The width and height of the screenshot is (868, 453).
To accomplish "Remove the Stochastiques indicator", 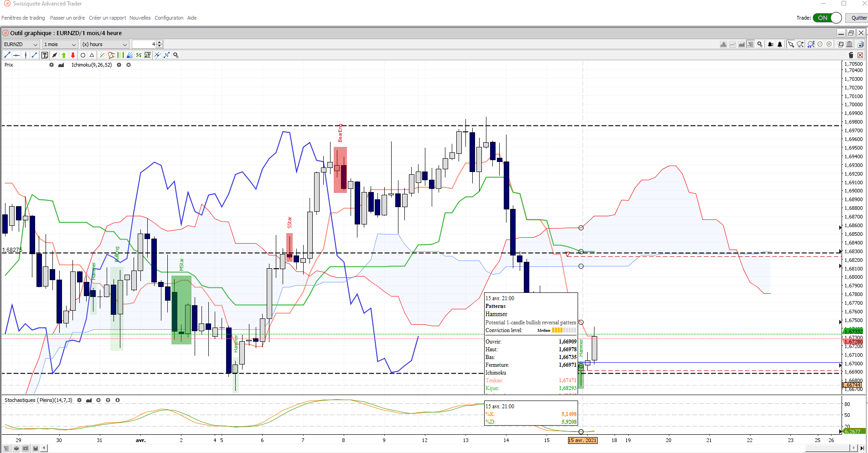I will click(98, 400).
